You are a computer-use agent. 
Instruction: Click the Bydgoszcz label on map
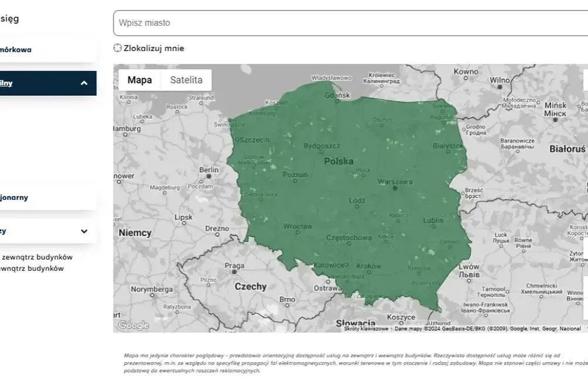(x=322, y=146)
